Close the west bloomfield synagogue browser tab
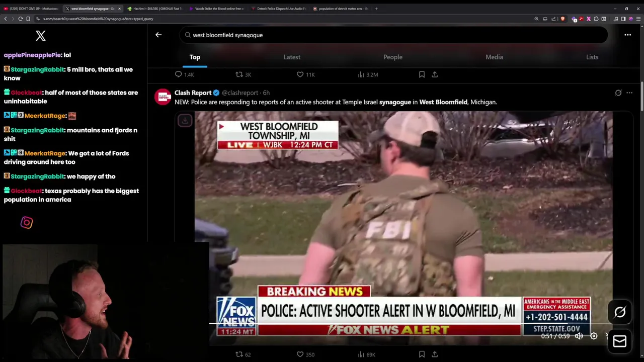 point(119,9)
